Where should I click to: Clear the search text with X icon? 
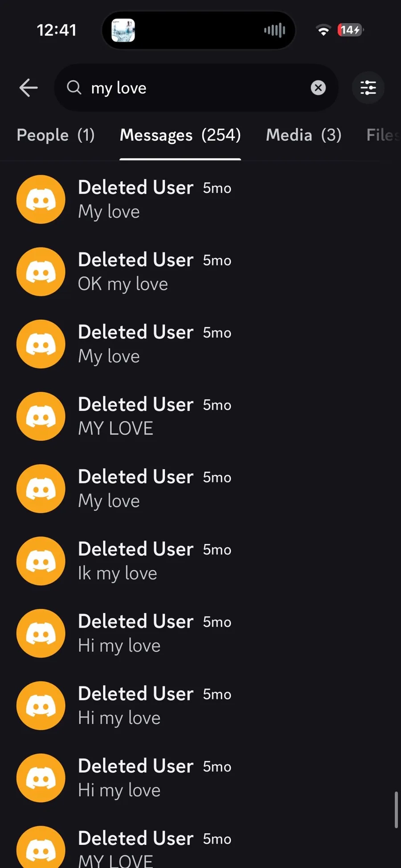click(318, 88)
